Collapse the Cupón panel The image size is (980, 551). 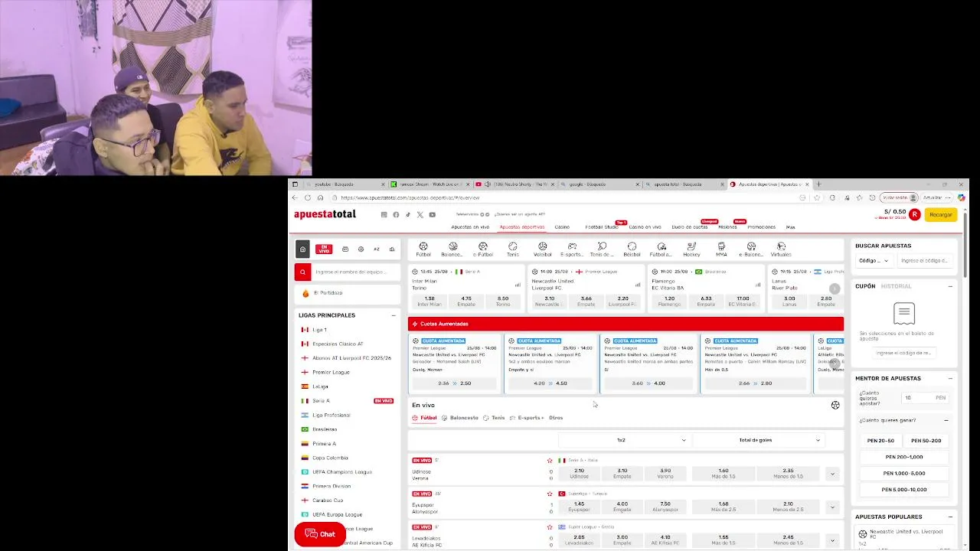point(950,286)
